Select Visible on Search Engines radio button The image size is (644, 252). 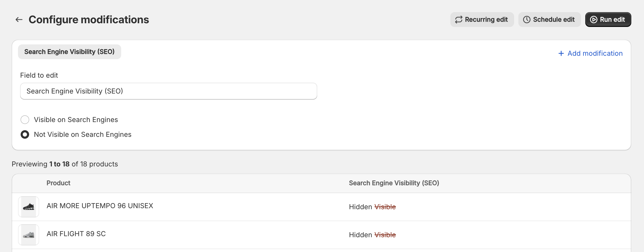point(25,120)
